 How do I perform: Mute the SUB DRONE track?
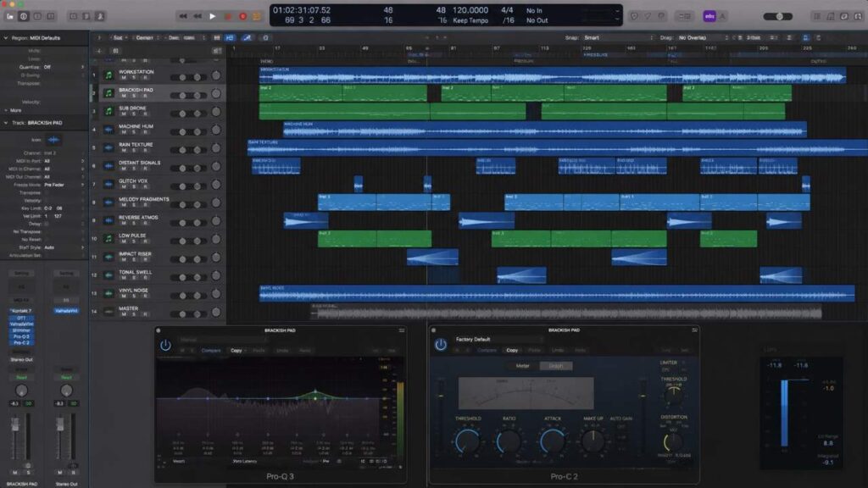point(124,114)
